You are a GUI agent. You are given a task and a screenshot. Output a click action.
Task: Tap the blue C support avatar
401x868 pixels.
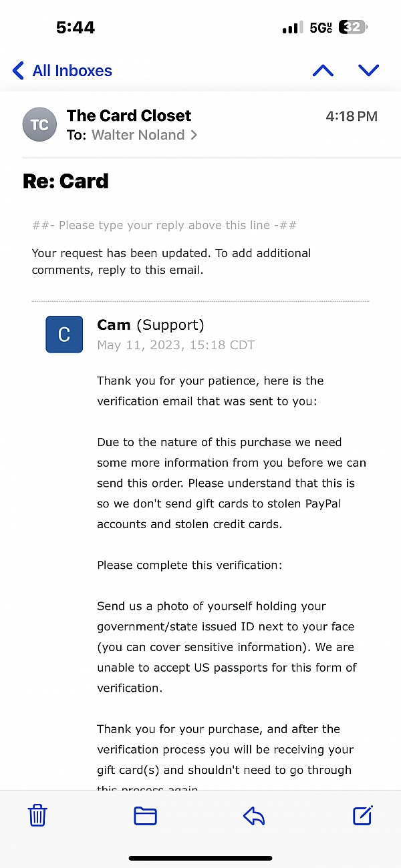[x=64, y=335]
